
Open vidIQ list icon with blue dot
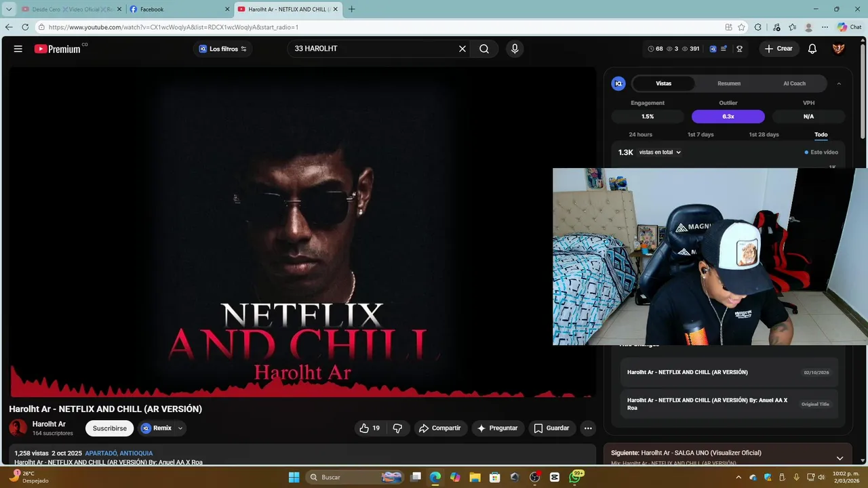click(x=724, y=49)
